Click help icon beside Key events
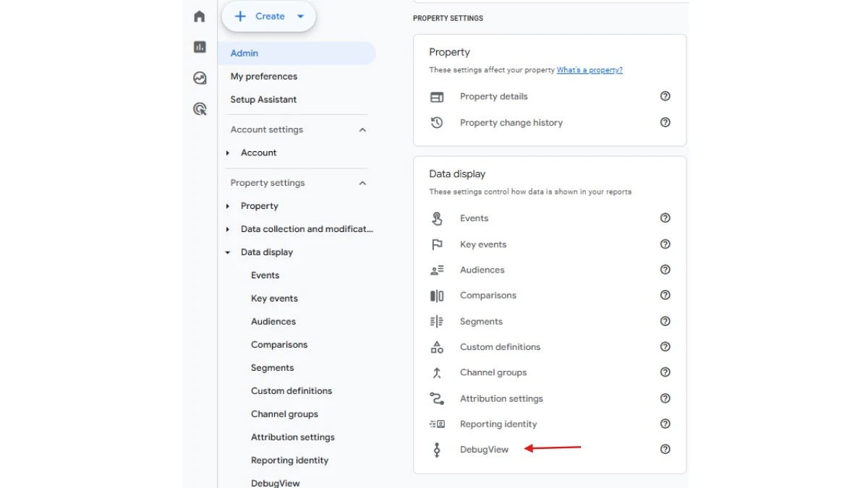 click(665, 244)
